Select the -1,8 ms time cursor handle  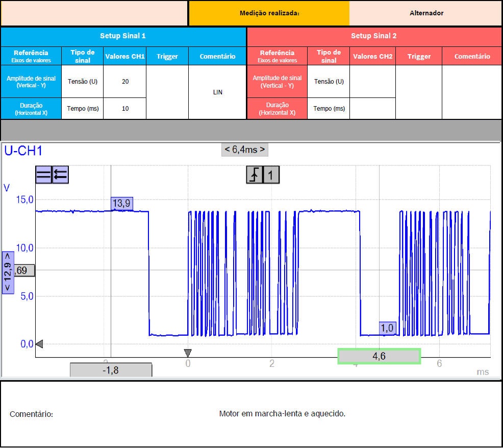point(111,370)
